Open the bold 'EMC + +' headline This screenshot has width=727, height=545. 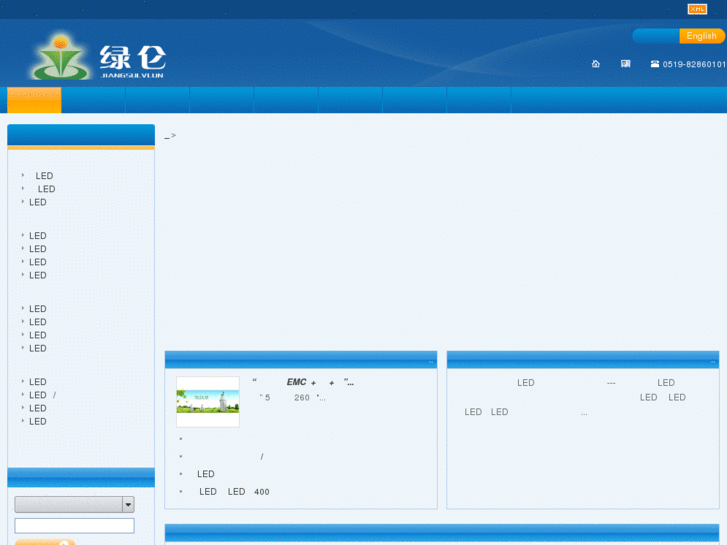pyautogui.click(x=303, y=382)
